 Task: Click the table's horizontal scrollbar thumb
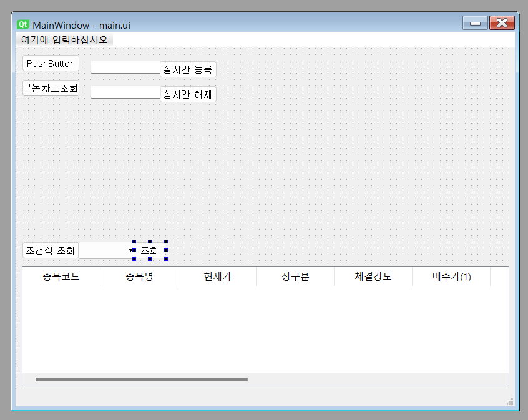pyautogui.click(x=142, y=379)
